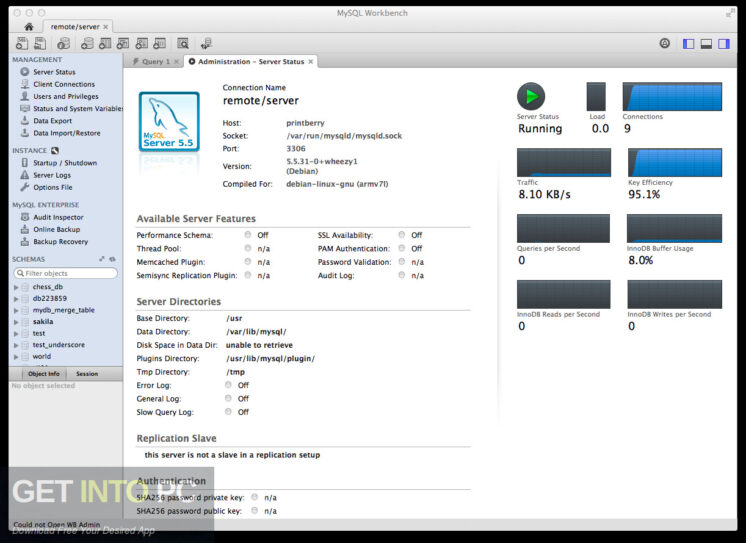The height and width of the screenshot is (543, 746).
Task: Close the Query 1 tab
Action: click(x=177, y=61)
